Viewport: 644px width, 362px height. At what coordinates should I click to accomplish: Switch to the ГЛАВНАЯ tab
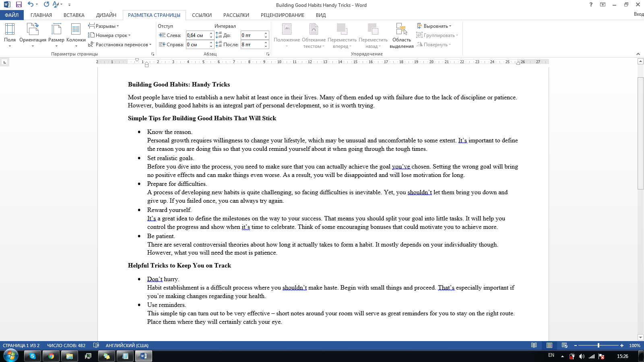[x=41, y=15]
